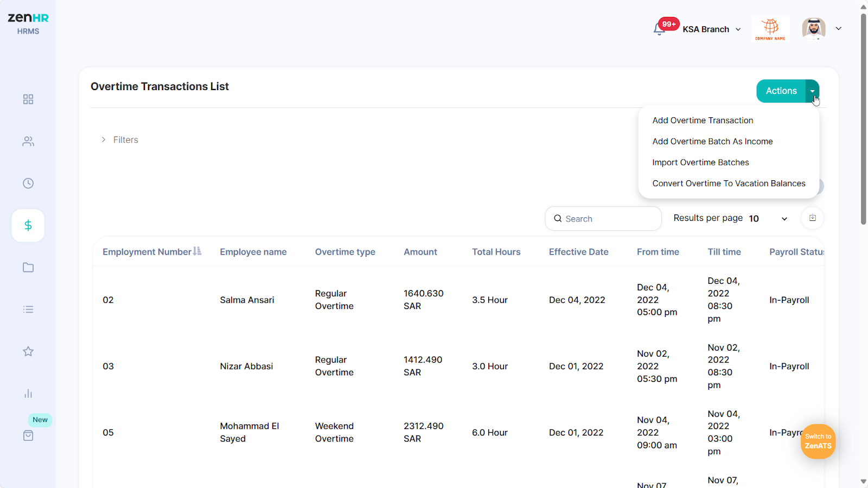The width and height of the screenshot is (868, 488).
Task: Click employment number 03
Action: (x=108, y=366)
